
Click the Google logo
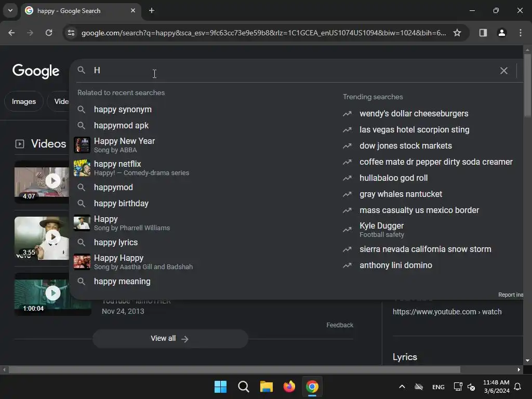pyautogui.click(x=36, y=71)
